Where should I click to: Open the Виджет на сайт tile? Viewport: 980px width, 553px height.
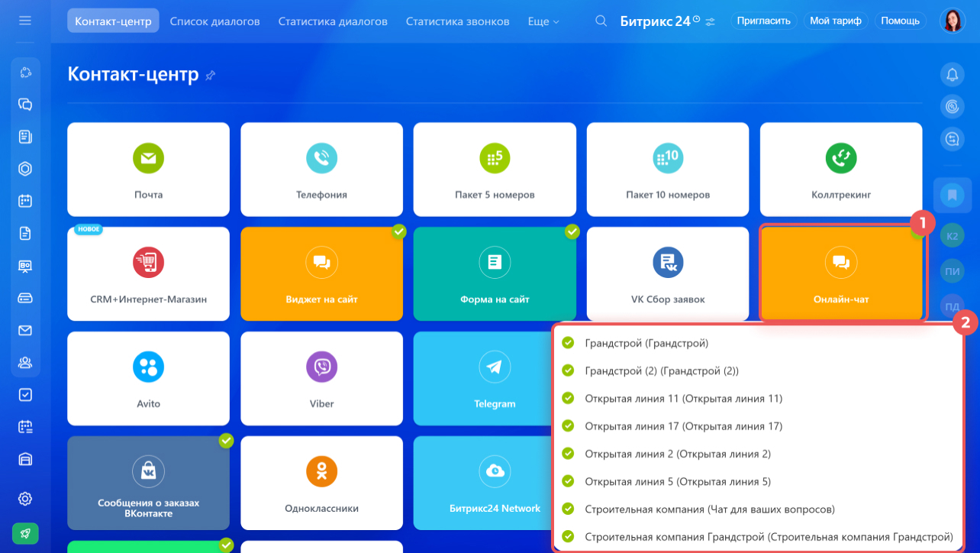(321, 274)
